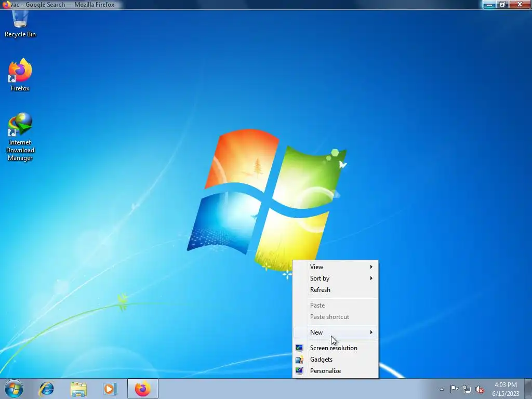Close the Firefox window
Screen dimensions: 532x399
(x=520, y=4)
